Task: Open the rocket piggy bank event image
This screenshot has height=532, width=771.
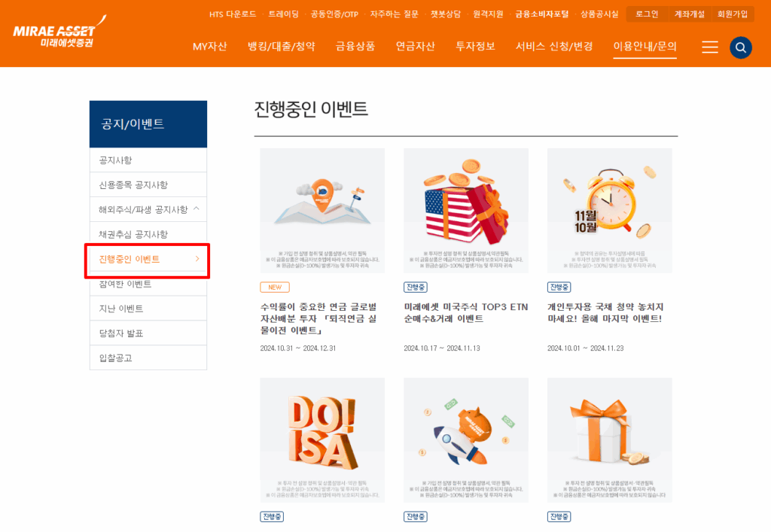Action: [465, 439]
